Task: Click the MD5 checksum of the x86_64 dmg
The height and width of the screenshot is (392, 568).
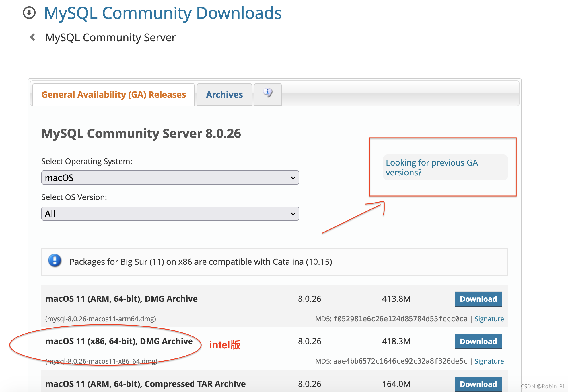Action: pyautogui.click(x=400, y=361)
